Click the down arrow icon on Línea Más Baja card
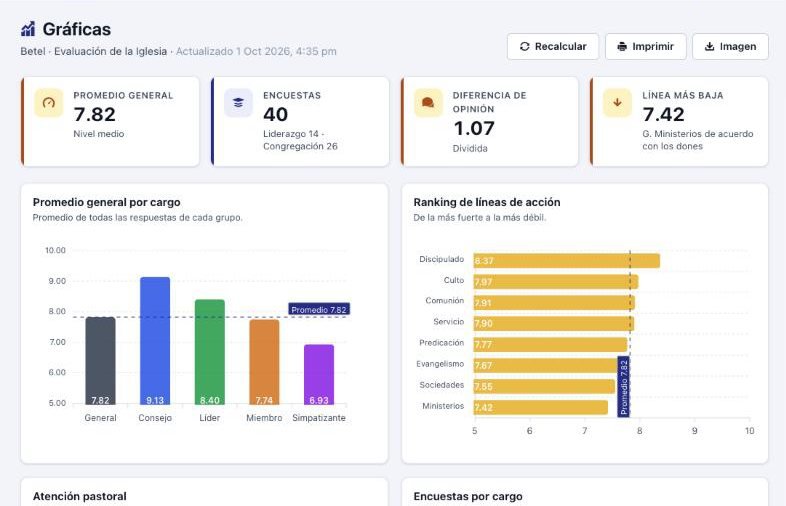The height and width of the screenshot is (506, 786). click(x=618, y=103)
